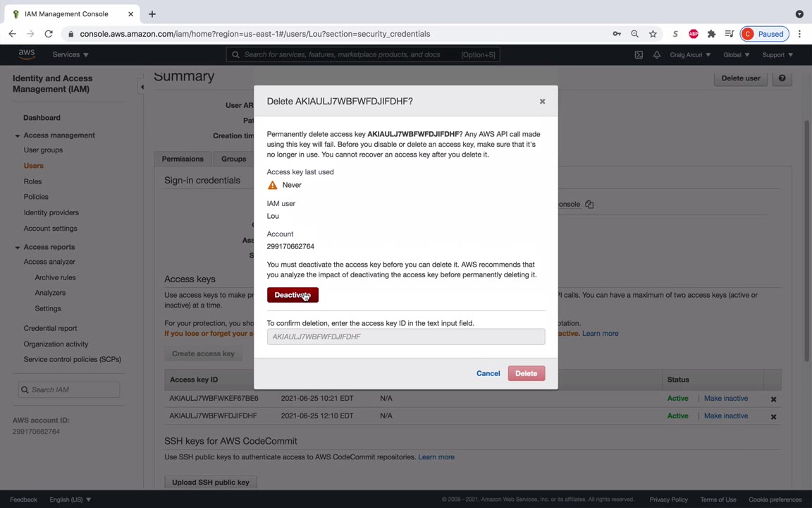Select the IAM Management Console browser tab
Viewport: 812px width, 508px height.
pos(73,14)
